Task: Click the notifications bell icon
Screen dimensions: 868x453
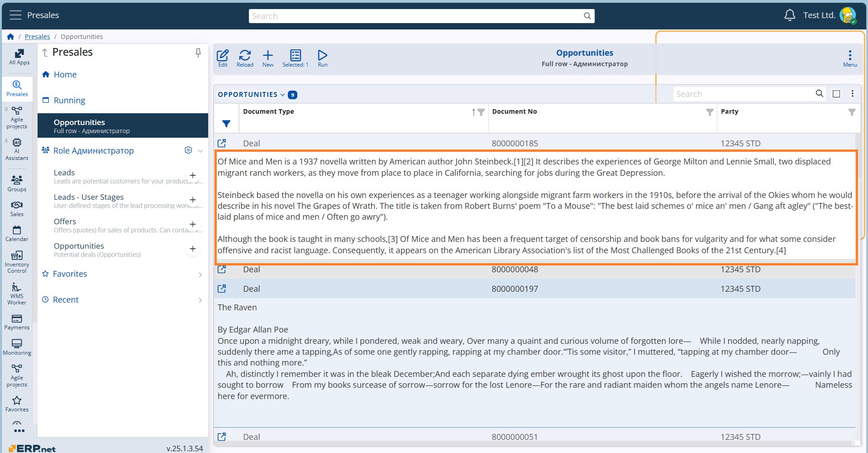Action: pyautogui.click(x=789, y=15)
